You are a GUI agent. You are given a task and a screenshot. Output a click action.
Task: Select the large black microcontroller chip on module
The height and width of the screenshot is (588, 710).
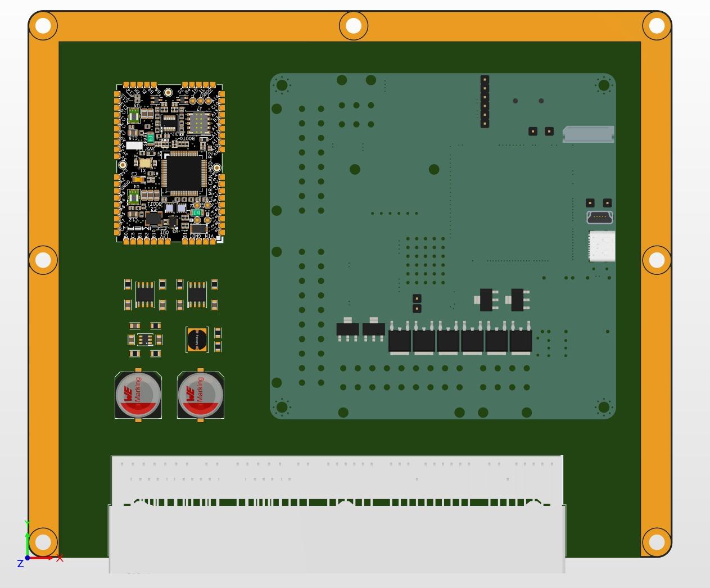[183, 173]
